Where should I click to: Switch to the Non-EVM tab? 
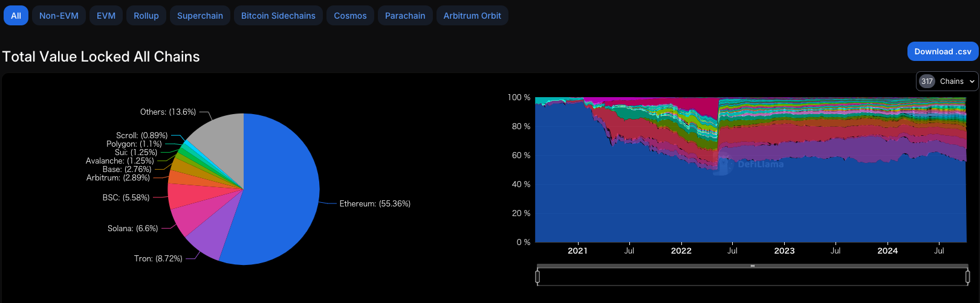point(59,16)
